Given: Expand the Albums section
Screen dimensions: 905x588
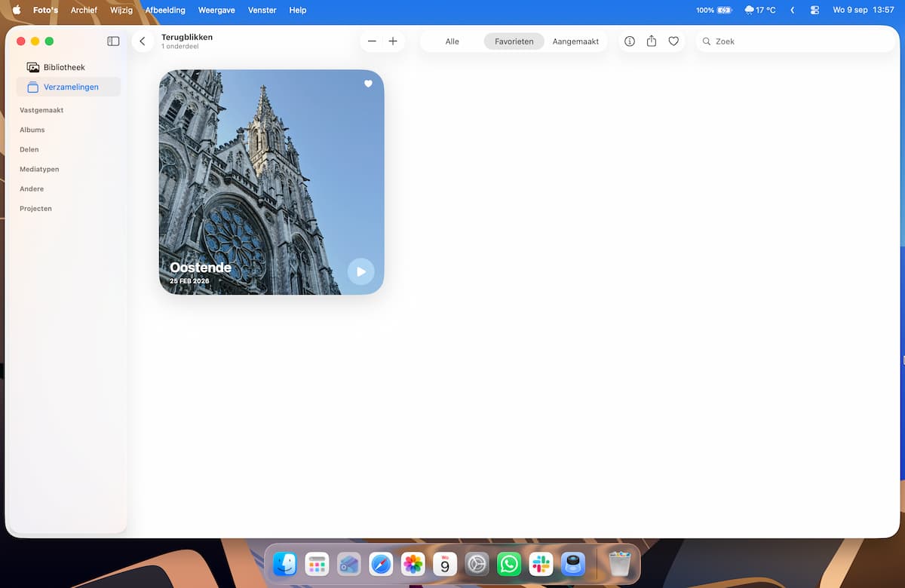Looking at the screenshot, I should (x=32, y=130).
